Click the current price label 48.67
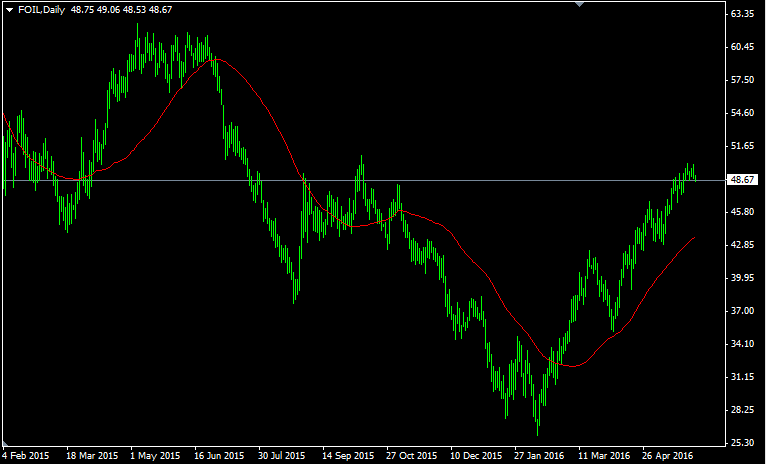 742,180
